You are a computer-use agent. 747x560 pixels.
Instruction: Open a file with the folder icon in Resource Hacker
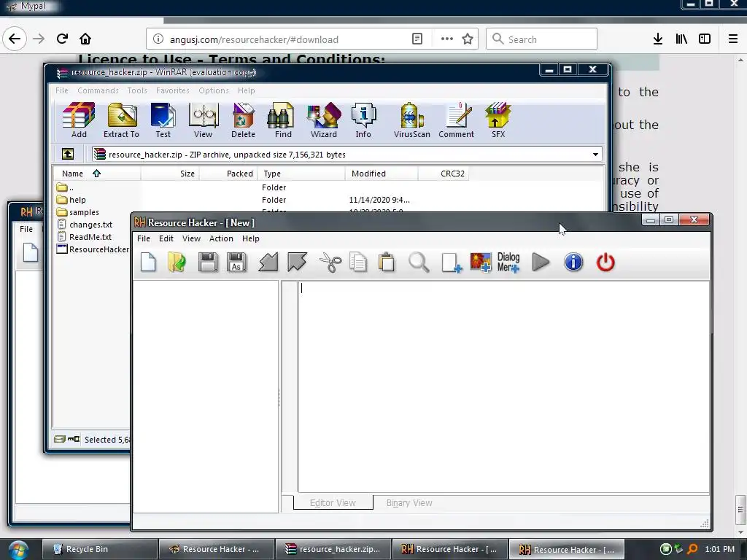click(177, 262)
